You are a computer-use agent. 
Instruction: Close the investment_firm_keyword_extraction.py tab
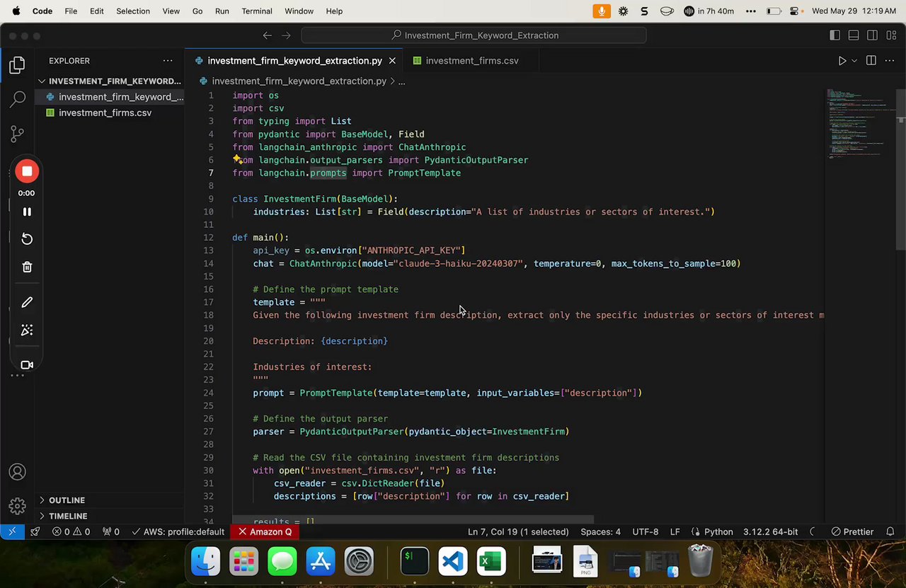[x=392, y=61]
